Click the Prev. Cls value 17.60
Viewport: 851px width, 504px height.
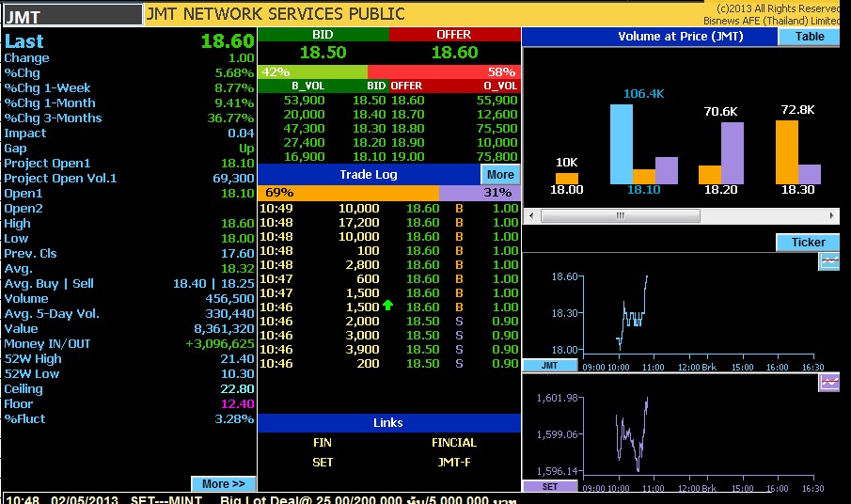coord(237,253)
